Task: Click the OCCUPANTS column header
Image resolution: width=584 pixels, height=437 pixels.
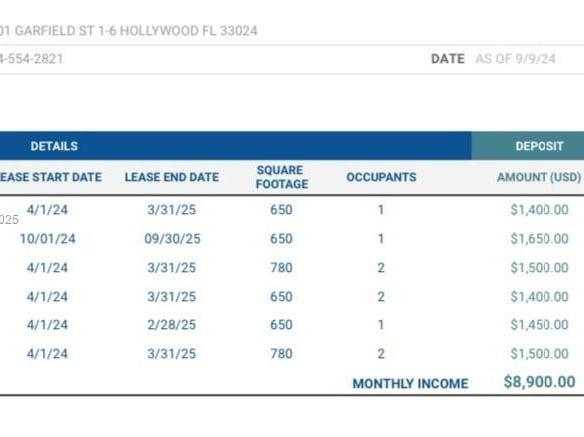Action: pos(381,177)
